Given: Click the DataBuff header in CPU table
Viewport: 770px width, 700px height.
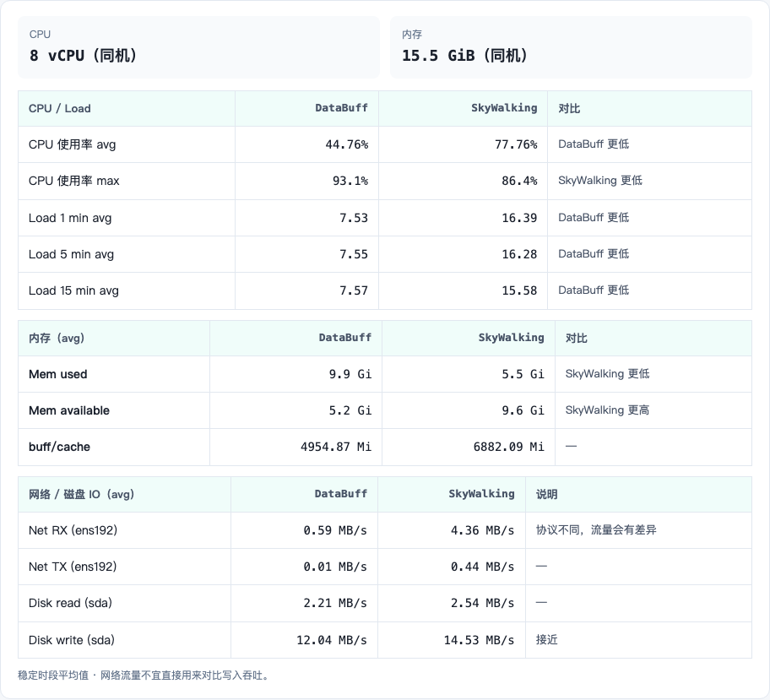Looking at the screenshot, I should tap(341, 108).
